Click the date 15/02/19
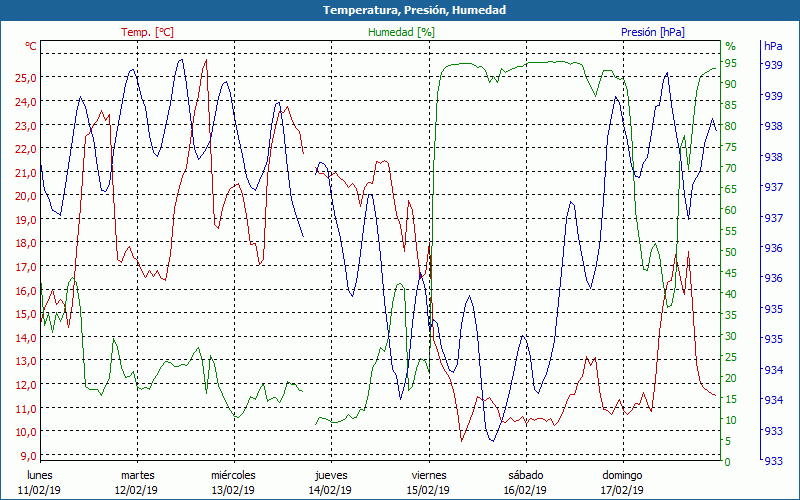800x500 pixels. (x=428, y=490)
